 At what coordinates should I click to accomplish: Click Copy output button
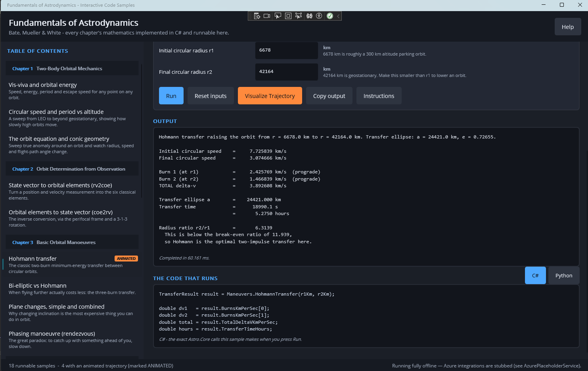point(329,96)
